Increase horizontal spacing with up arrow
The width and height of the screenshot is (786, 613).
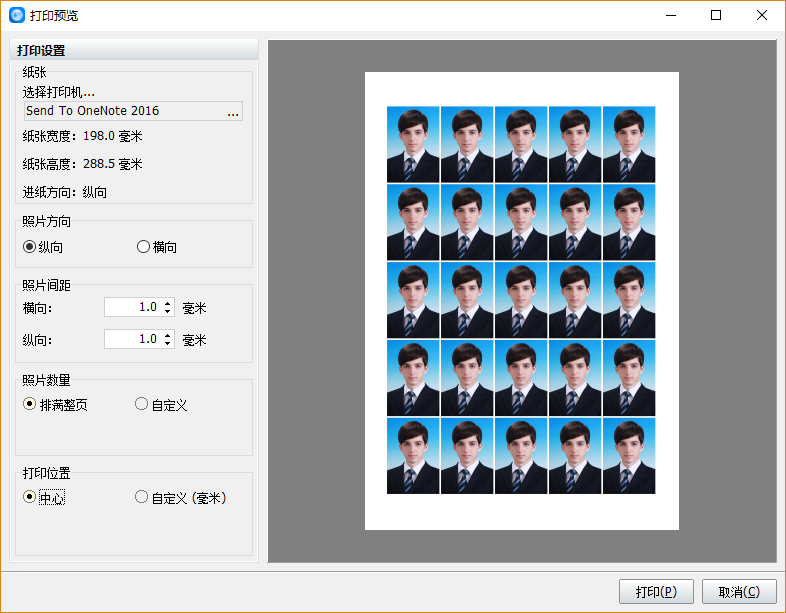pyautogui.click(x=167, y=303)
